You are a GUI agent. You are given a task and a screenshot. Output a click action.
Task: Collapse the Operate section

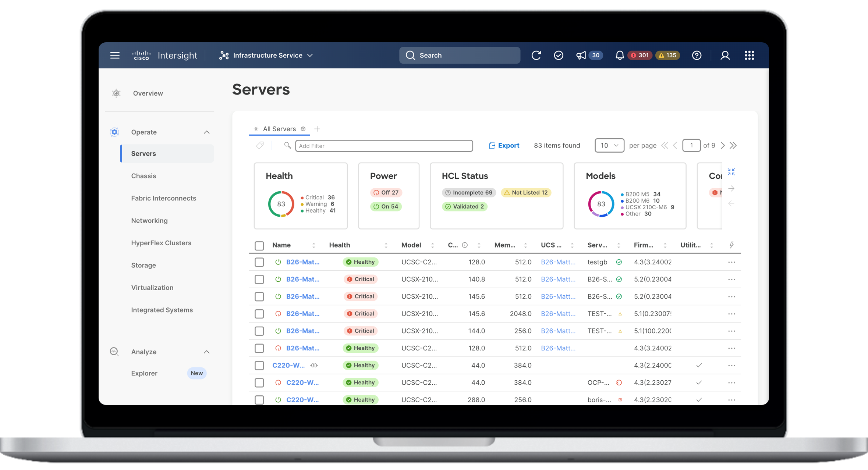click(207, 132)
